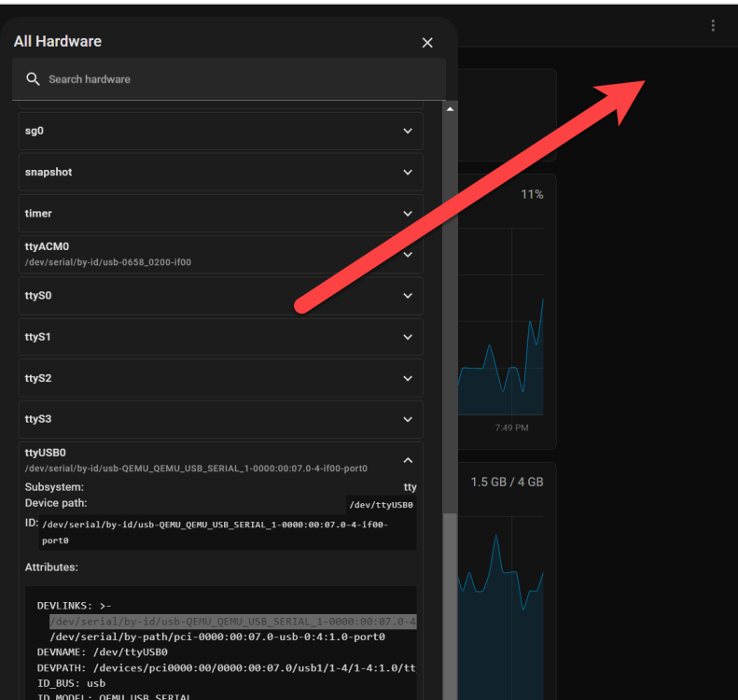738x700 pixels.
Task: Click the All Hardware dialog title
Action: pos(58,41)
